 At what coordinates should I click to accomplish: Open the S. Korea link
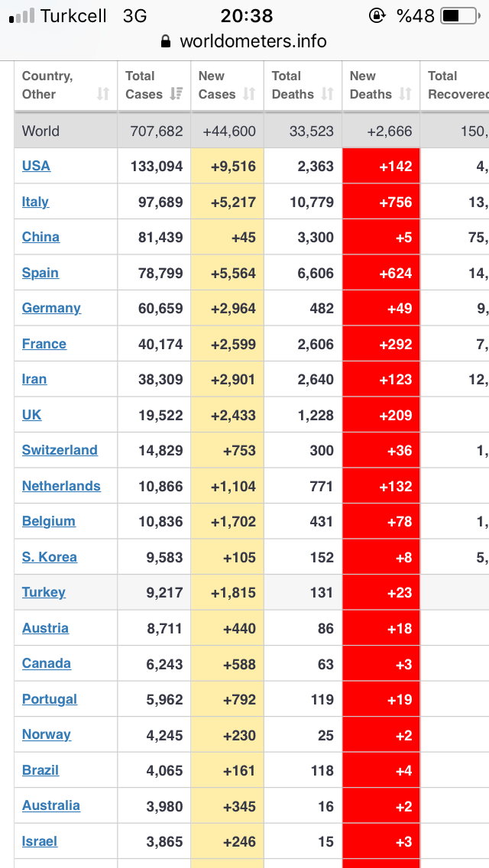50,556
